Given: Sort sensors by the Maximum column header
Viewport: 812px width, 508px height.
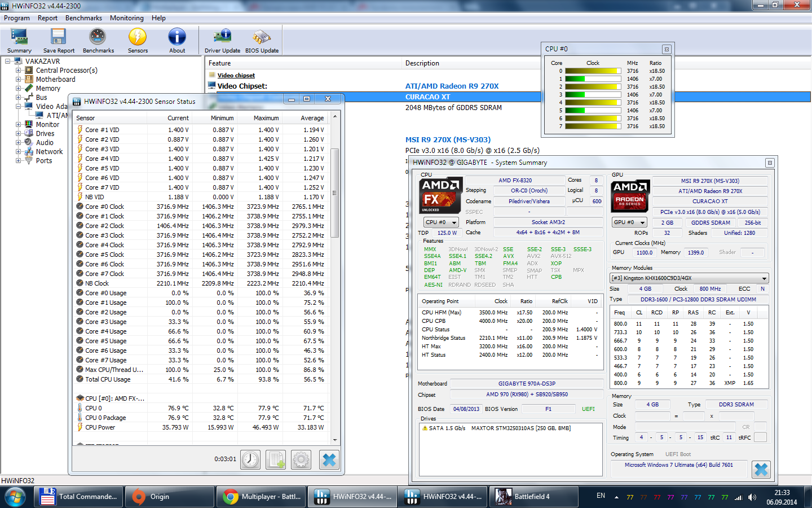Looking at the screenshot, I should point(259,118).
